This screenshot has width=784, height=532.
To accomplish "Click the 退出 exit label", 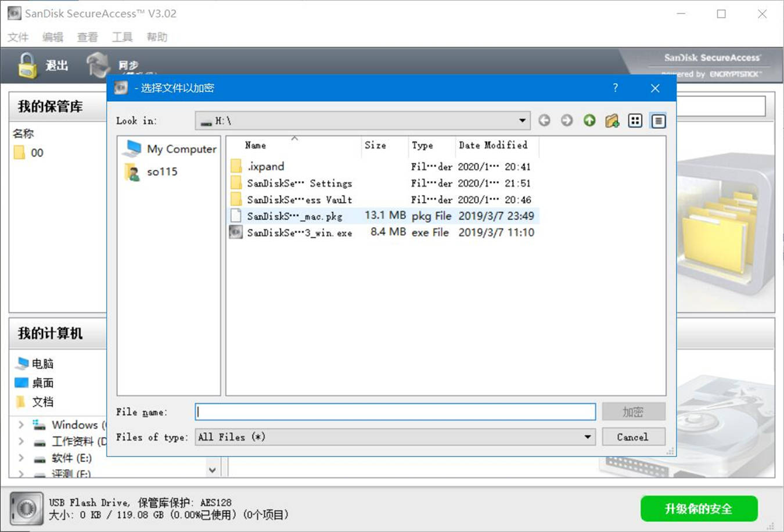I will tap(57, 66).
